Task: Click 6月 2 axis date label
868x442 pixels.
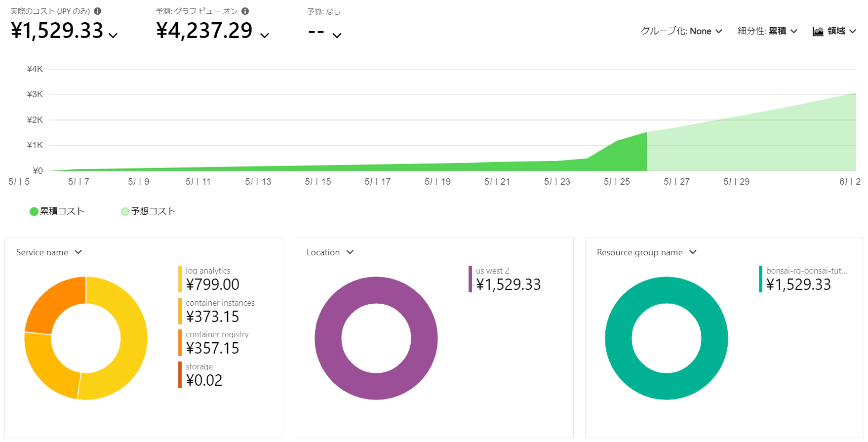Action: tap(850, 182)
